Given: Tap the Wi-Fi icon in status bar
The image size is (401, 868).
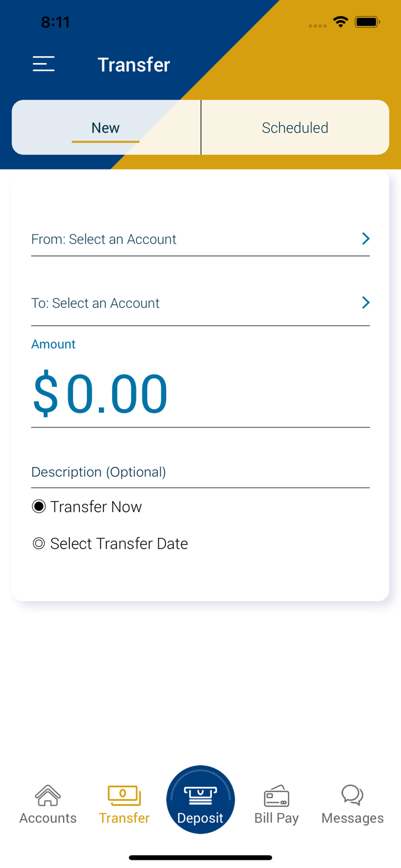Looking at the screenshot, I should 340,21.
